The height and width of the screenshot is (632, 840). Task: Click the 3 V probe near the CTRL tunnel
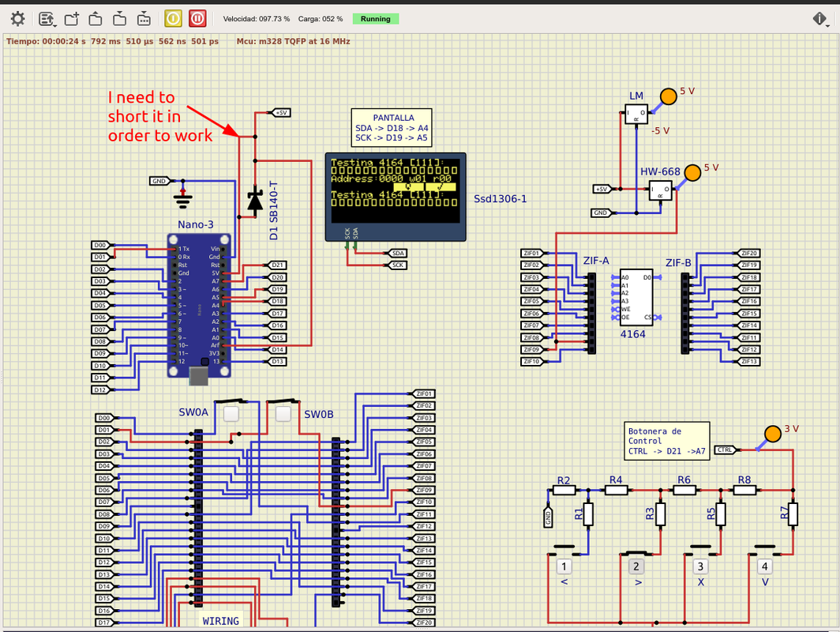pyautogui.click(x=772, y=434)
